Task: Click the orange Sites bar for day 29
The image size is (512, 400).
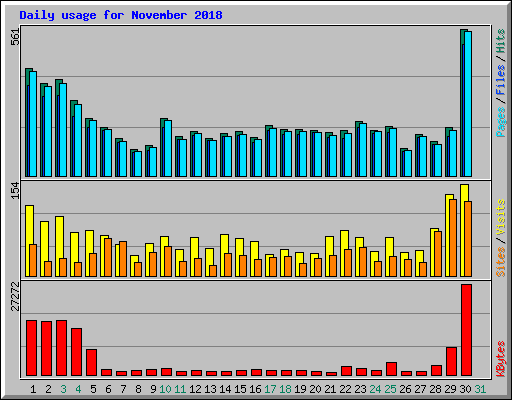Action: coord(453,238)
